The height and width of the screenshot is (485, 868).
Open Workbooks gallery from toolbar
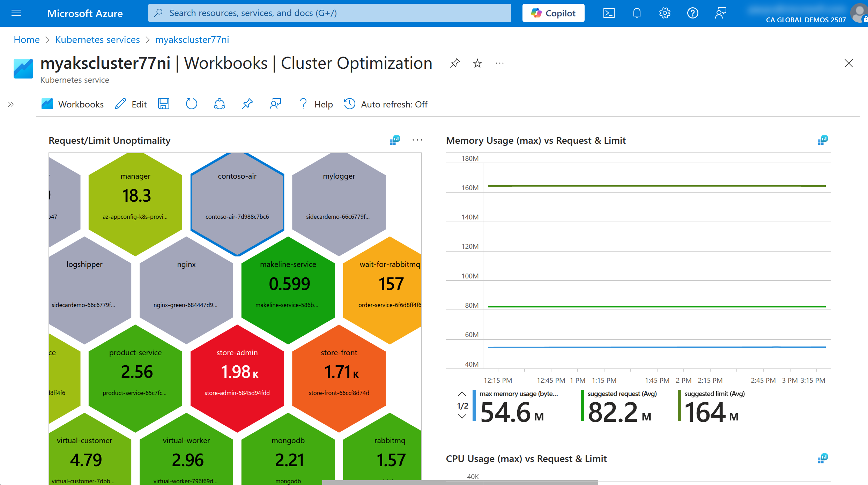[x=73, y=104]
